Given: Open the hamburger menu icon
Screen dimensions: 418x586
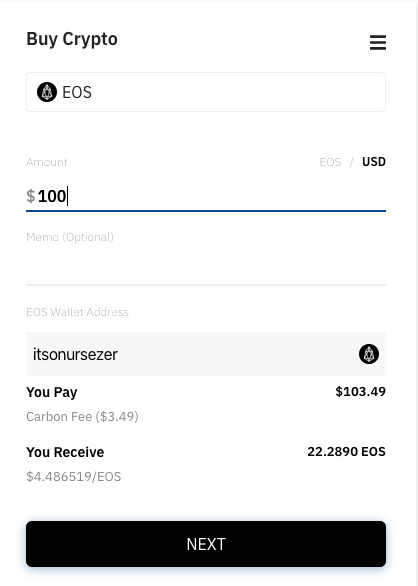Looking at the screenshot, I should (378, 42).
